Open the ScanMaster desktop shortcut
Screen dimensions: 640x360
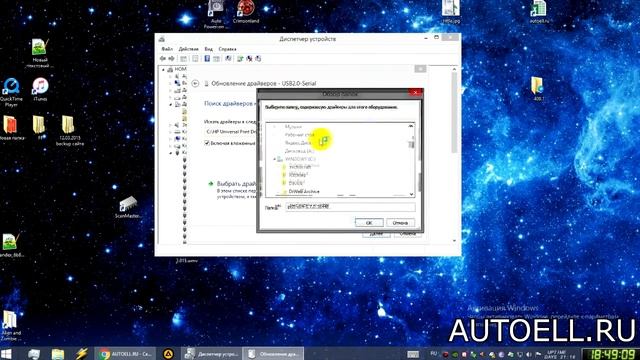(128, 207)
